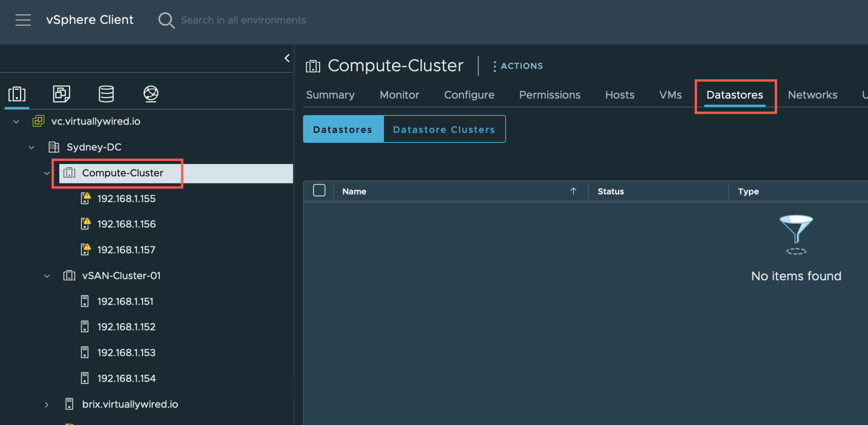Select the Datastores toggle button
Screen dimensions: 868x425
tap(343, 129)
